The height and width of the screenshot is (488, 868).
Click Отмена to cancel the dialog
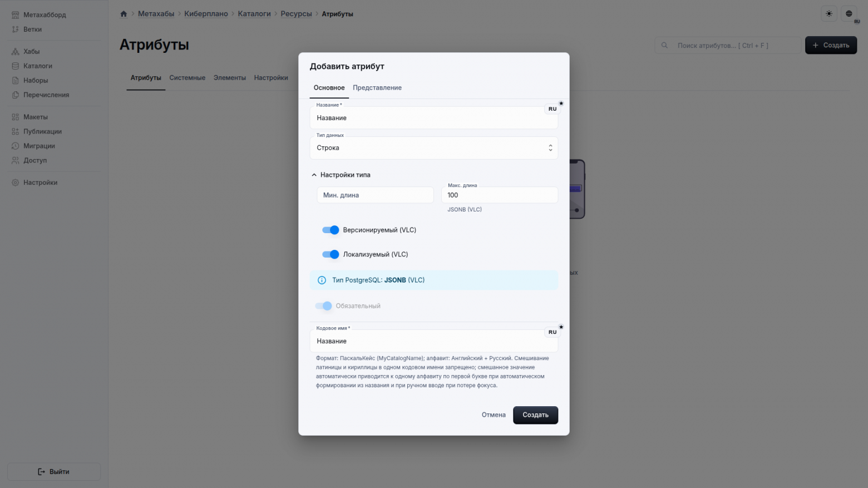click(x=494, y=415)
